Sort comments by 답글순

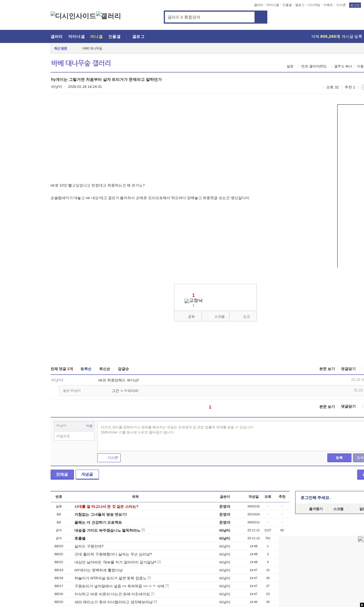(123, 369)
